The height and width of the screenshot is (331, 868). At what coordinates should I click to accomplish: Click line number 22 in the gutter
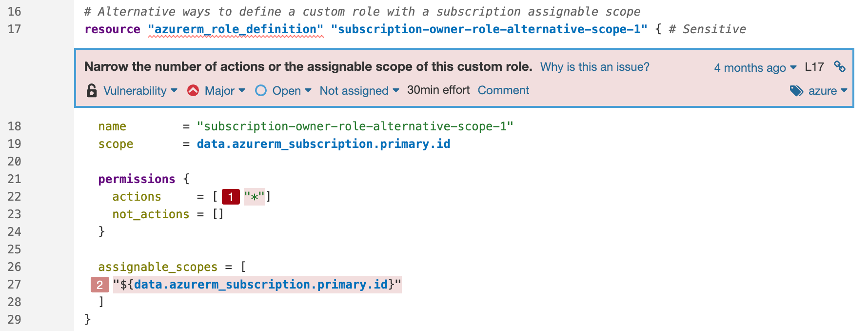click(x=14, y=196)
